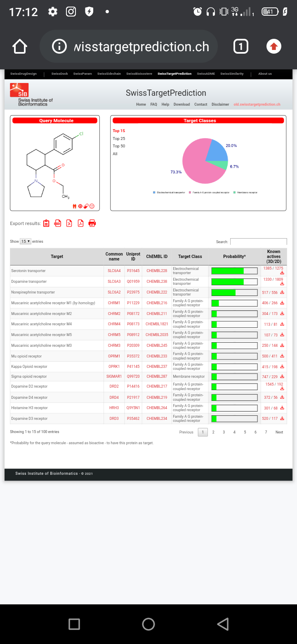This screenshot has width=297, height=644.
Task: Download known actives for Norepinephrine transporter
Action: [x=282, y=292]
